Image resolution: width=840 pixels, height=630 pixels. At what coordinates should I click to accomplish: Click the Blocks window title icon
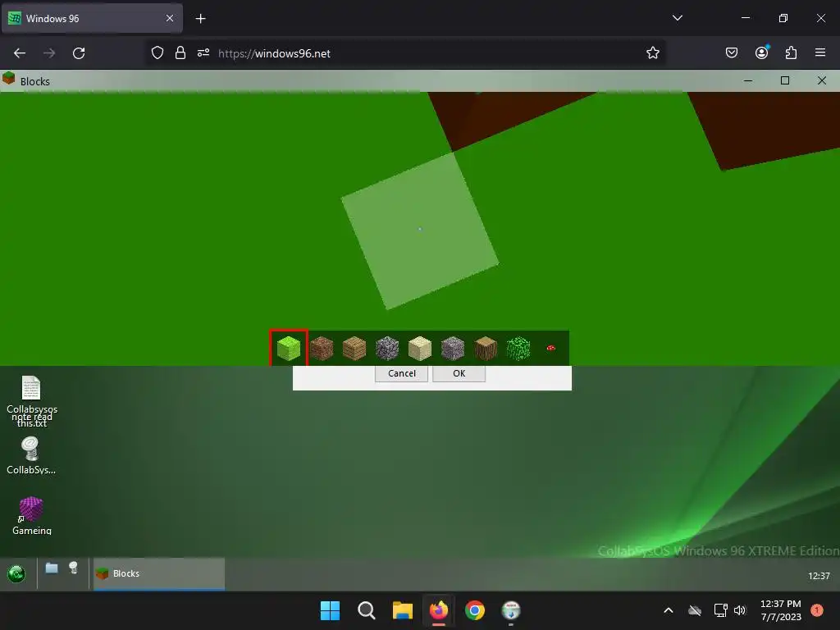(8, 79)
